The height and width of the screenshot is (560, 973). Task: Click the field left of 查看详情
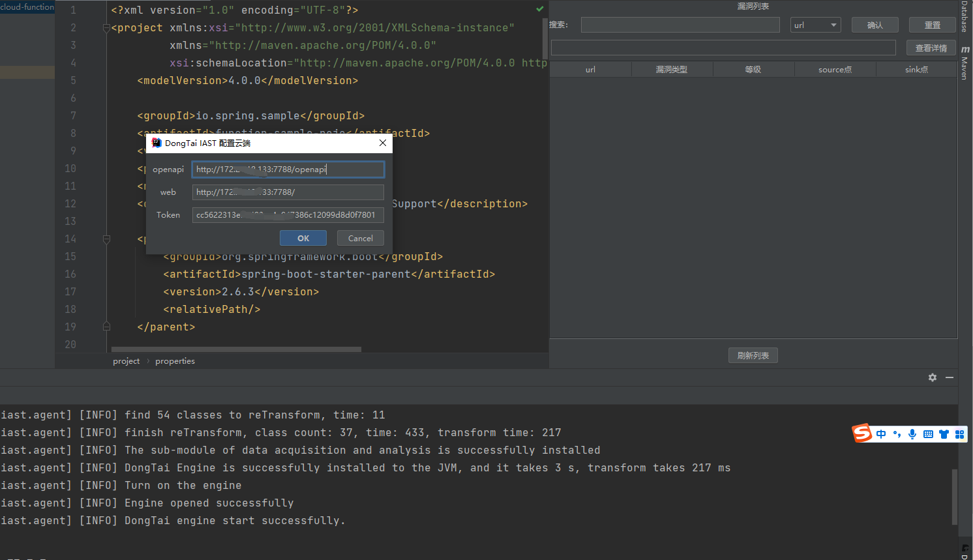(x=723, y=48)
